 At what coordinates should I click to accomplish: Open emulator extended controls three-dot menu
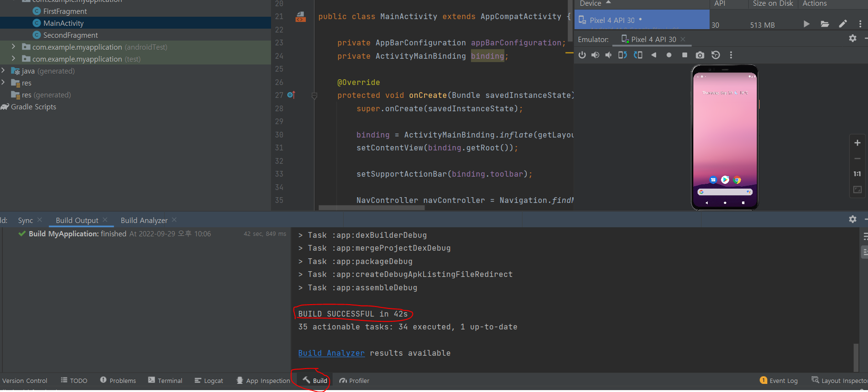(x=731, y=55)
